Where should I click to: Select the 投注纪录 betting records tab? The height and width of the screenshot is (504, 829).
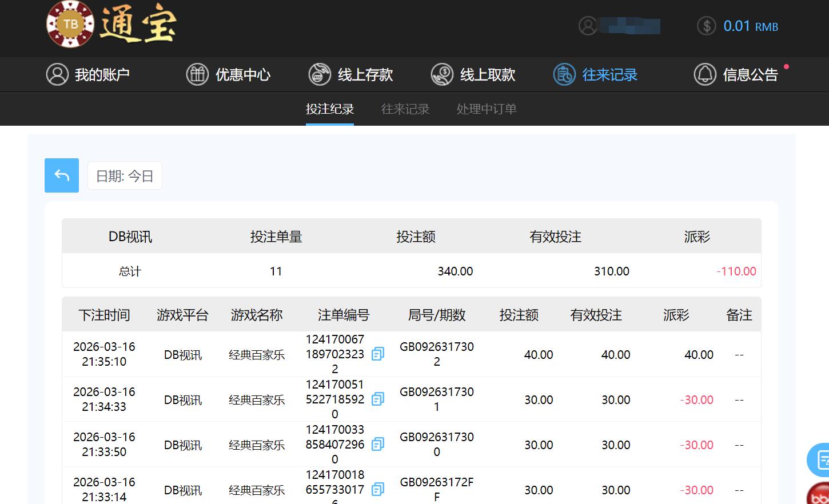(x=330, y=109)
